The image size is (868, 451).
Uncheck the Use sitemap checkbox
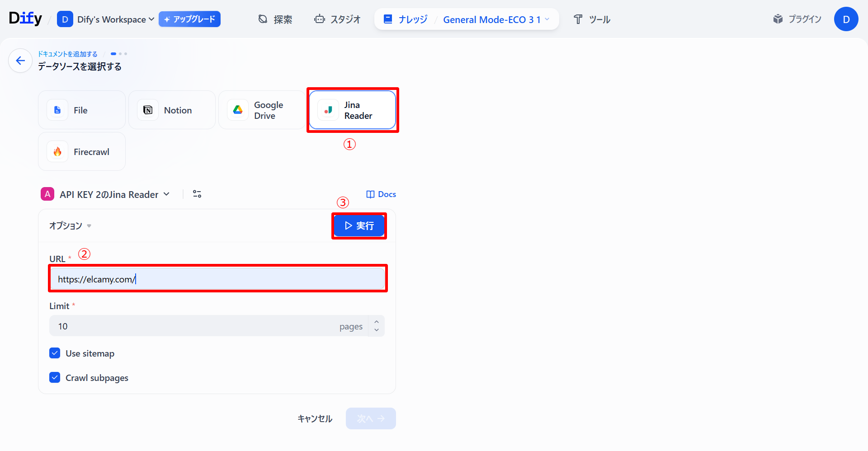(x=55, y=353)
